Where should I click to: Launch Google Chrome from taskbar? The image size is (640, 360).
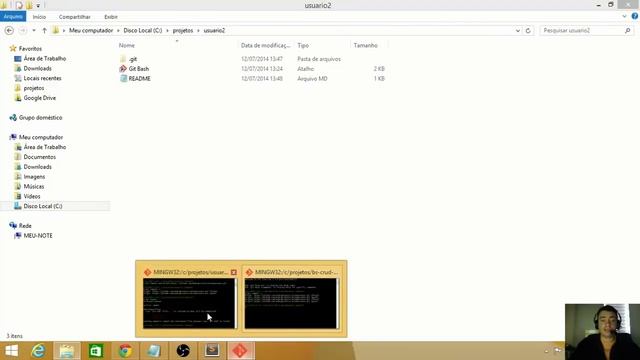tap(125, 351)
